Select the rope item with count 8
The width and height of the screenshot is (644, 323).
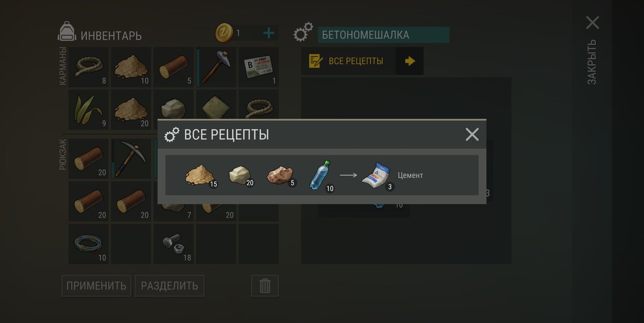pyautogui.click(x=89, y=67)
